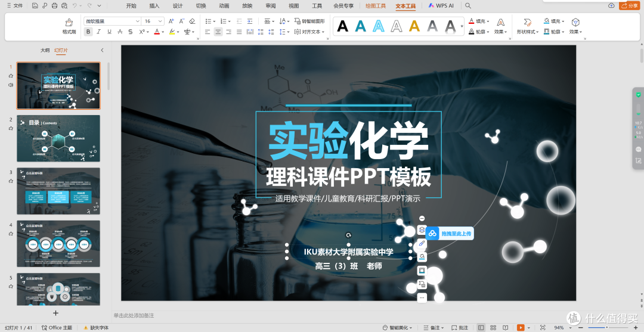The height and width of the screenshot is (332, 644).
Task: Click the zoom slider in status bar
Action: [x=606, y=327]
